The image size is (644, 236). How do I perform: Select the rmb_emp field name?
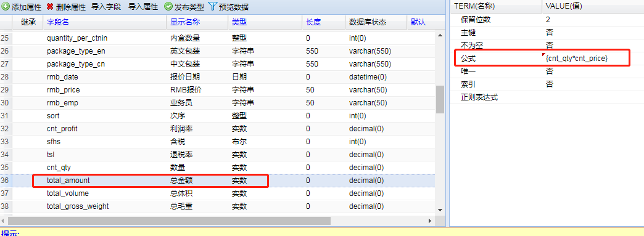point(62,103)
